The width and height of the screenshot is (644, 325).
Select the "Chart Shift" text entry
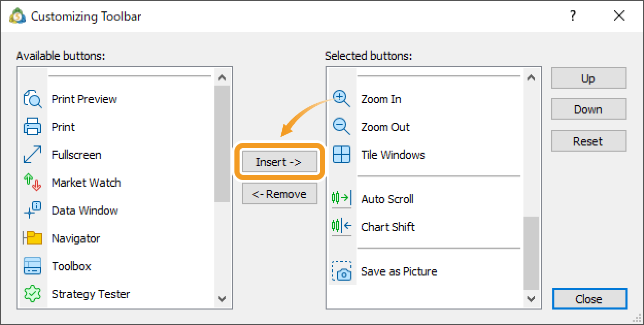(388, 227)
